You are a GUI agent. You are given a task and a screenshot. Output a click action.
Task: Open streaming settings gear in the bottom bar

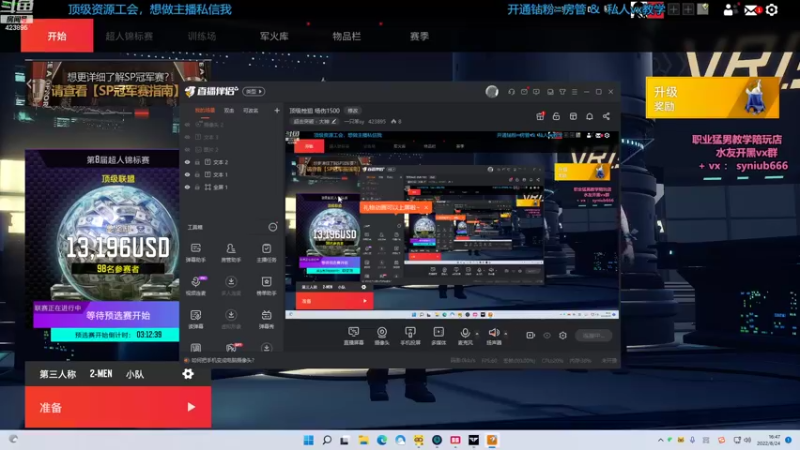point(563,335)
